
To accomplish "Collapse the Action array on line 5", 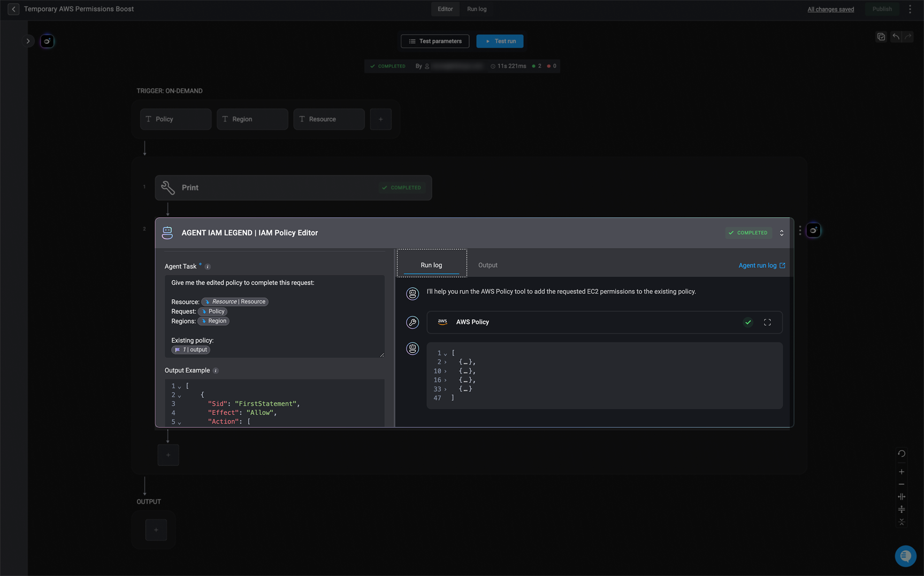I will click(x=179, y=422).
